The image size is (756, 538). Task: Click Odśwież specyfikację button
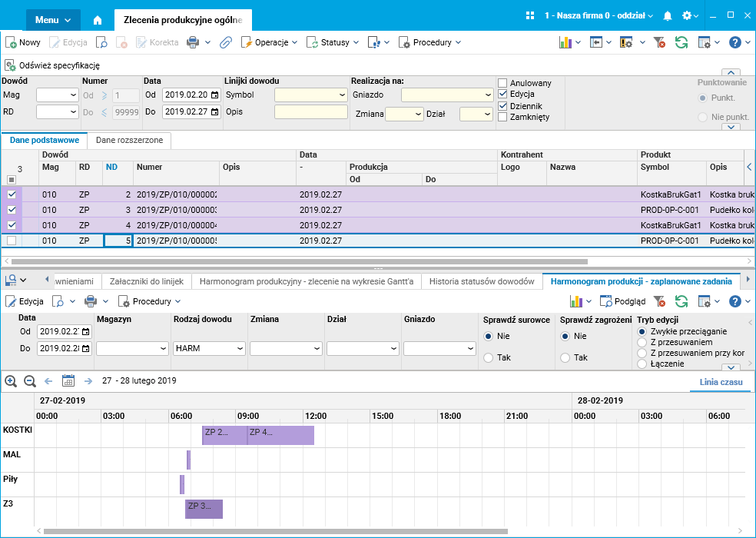click(x=52, y=65)
